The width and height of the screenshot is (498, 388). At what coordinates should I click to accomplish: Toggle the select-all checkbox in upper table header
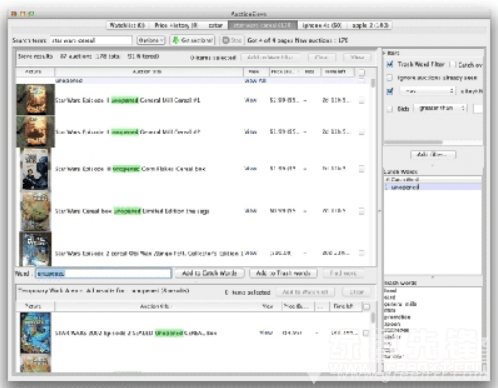pos(362,72)
